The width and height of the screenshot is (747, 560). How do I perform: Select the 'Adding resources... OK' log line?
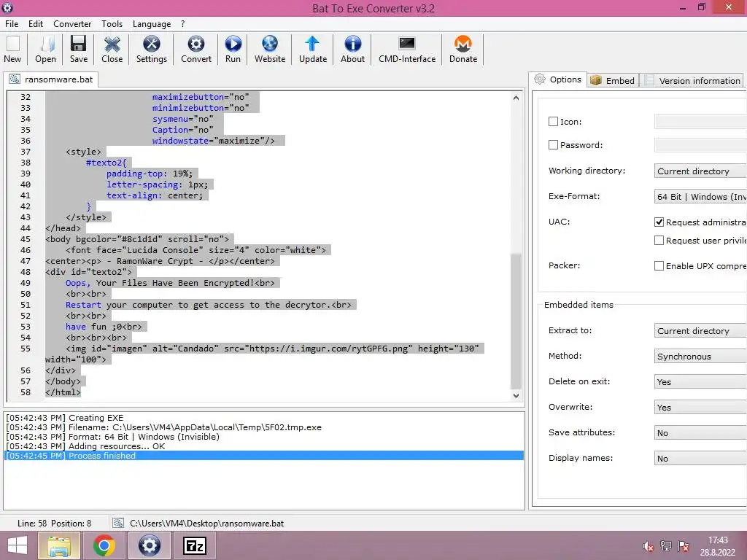(264, 446)
